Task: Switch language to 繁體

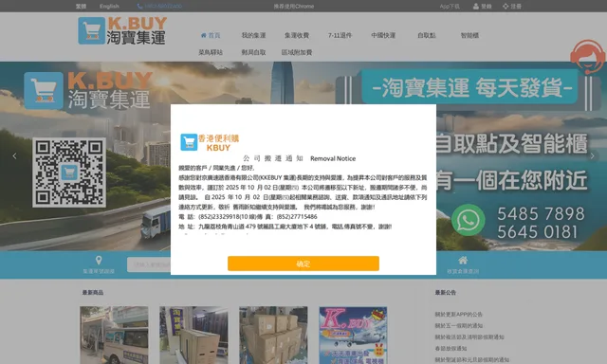Action: (x=81, y=7)
